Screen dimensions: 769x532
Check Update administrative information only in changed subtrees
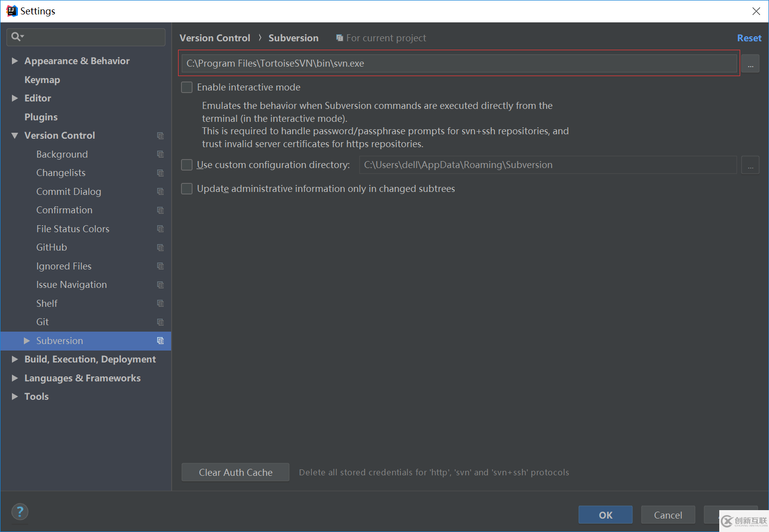point(187,189)
